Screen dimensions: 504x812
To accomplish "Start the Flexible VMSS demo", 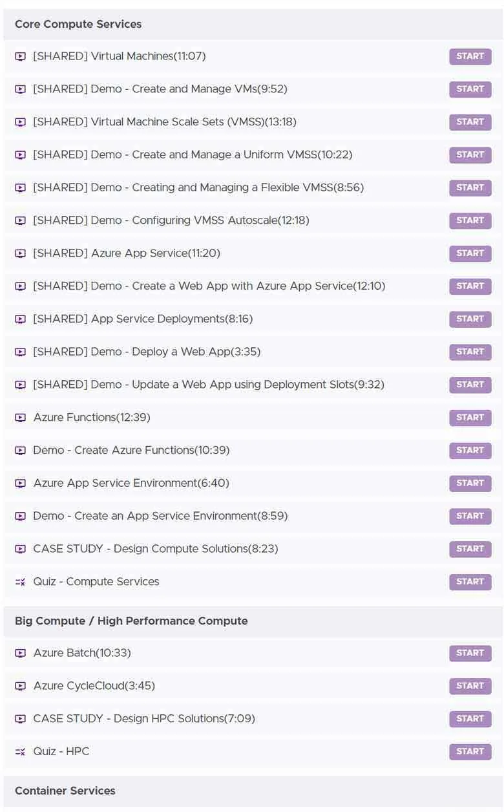I will (x=470, y=188).
